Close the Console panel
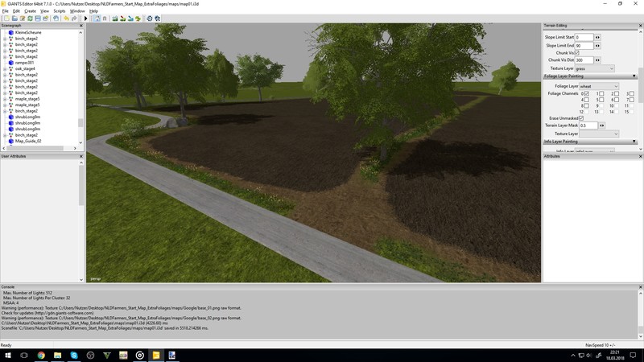Image resolution: width=644 pixels, height=362 pixels. point(640,287)
